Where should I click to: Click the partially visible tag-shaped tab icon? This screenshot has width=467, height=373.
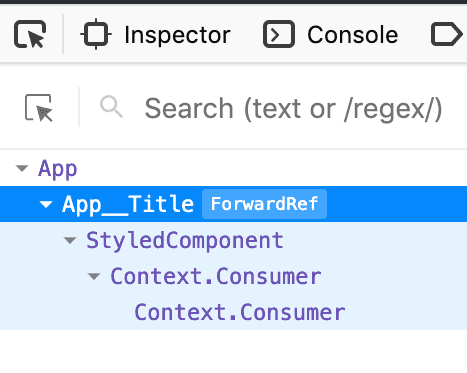pos(447,34)
